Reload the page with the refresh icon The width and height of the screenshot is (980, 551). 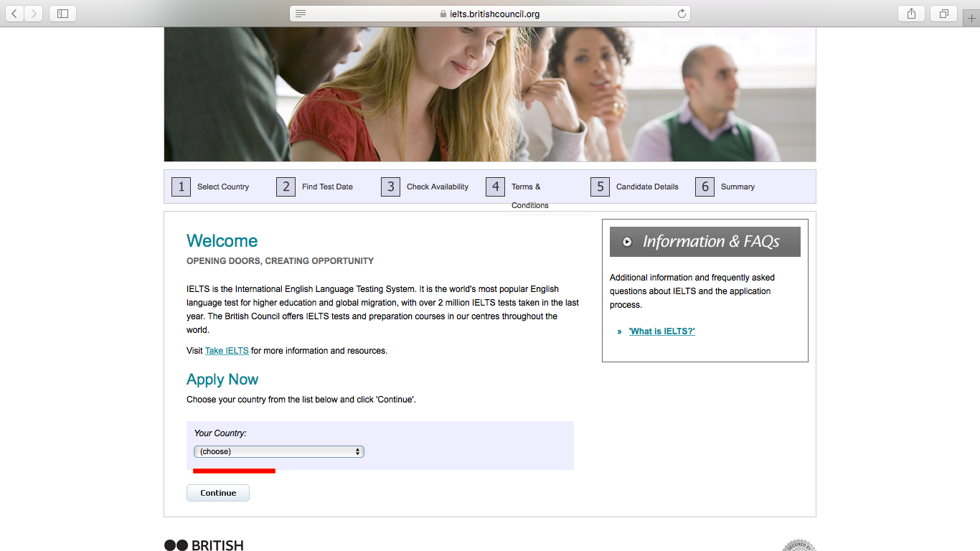pos(682,14)
